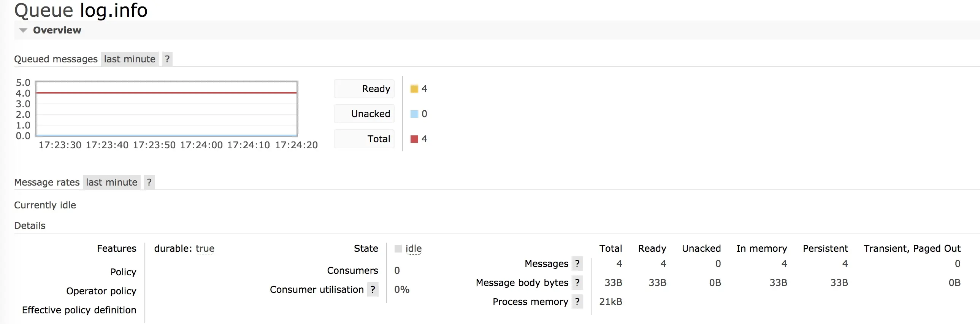Click the blue Unacked color swatch

pos(414,114)
